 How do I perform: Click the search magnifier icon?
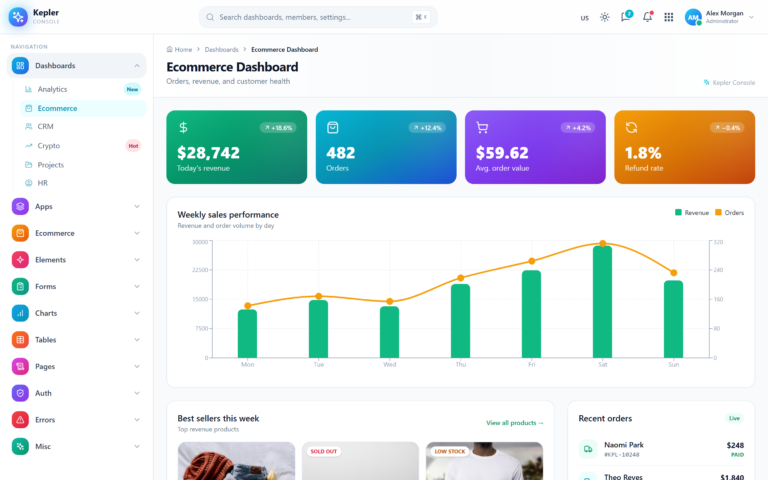coord(210,17)
